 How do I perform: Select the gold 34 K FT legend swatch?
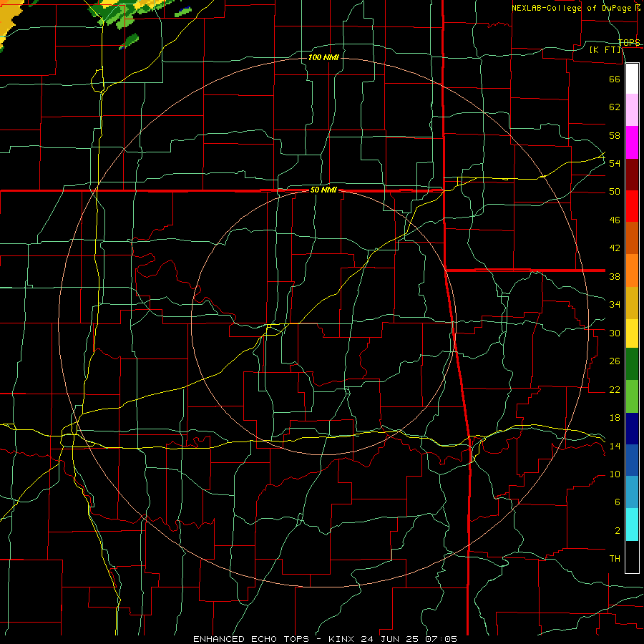click(x=632, y=303)
